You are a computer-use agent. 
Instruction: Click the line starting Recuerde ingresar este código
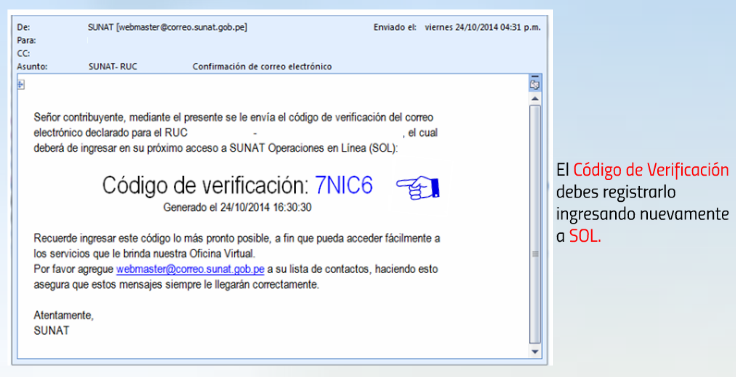[237, 239]
